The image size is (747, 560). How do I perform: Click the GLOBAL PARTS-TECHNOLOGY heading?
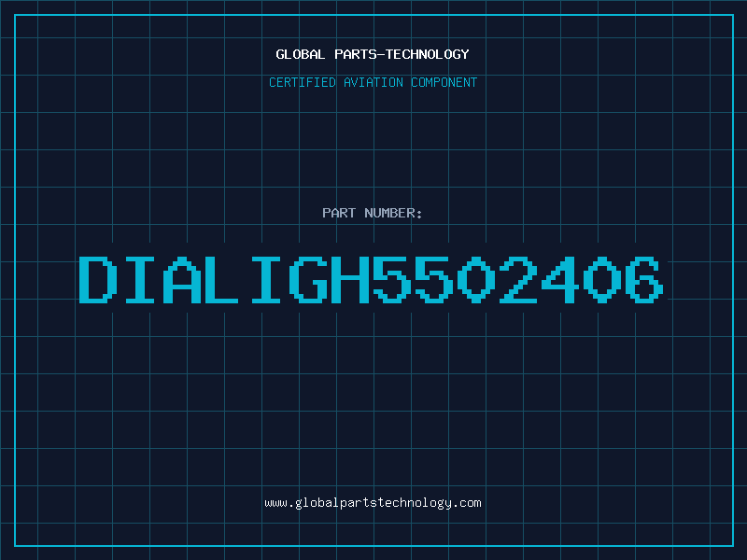click(373, 54)
